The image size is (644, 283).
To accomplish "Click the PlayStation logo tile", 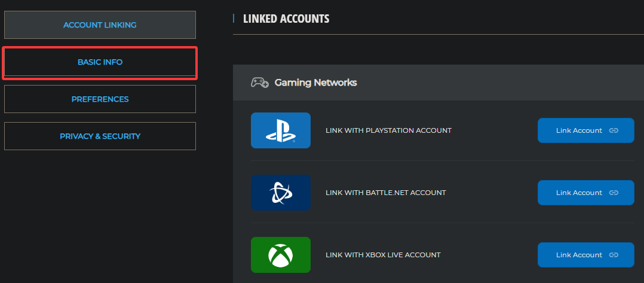I will [280, 130].
